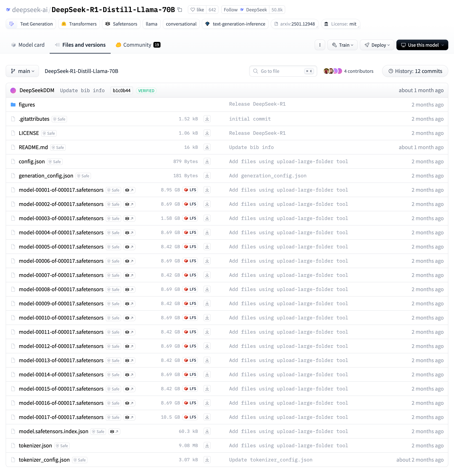
Task: Expand the main branch dropdown
Action: 22,71
